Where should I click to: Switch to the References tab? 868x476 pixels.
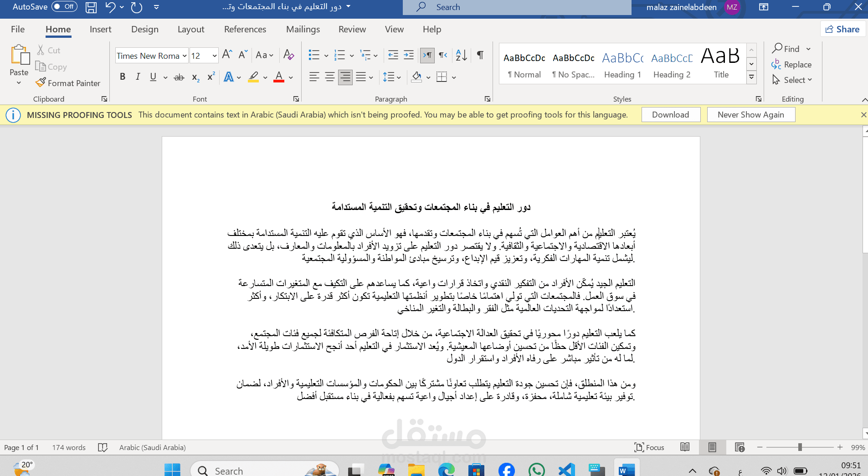[245, 29]
